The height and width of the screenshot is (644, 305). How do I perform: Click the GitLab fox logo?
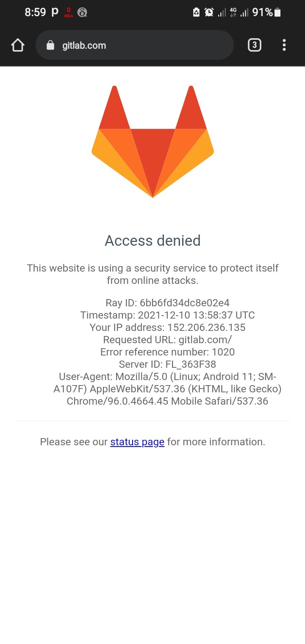[x=152, y=142]
